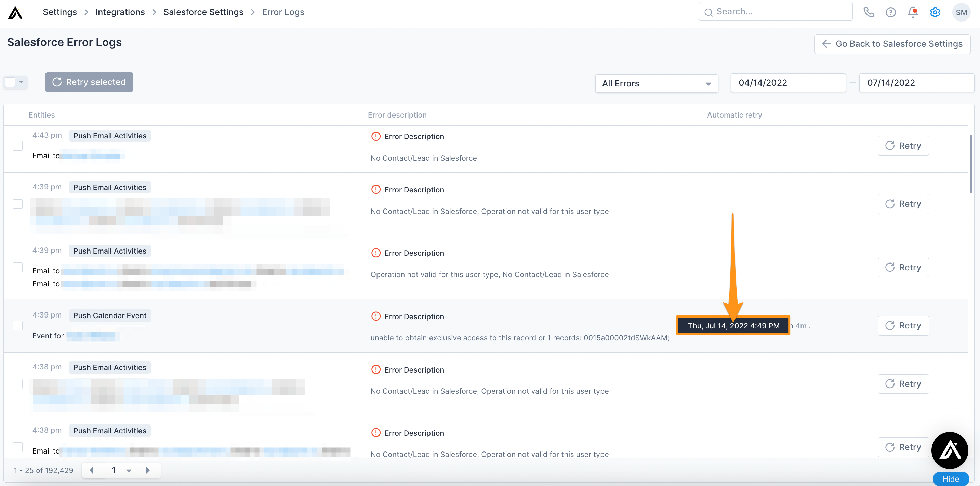
Task: Click the Push Calendar Event tag
Action: tap(109, 315)
